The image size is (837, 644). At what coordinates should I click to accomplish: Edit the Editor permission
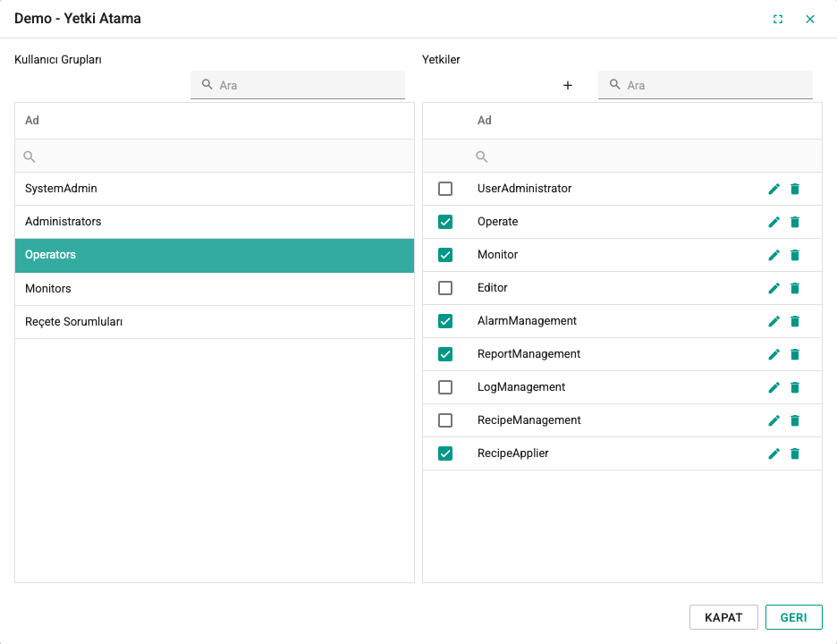(x=774, y=288)
